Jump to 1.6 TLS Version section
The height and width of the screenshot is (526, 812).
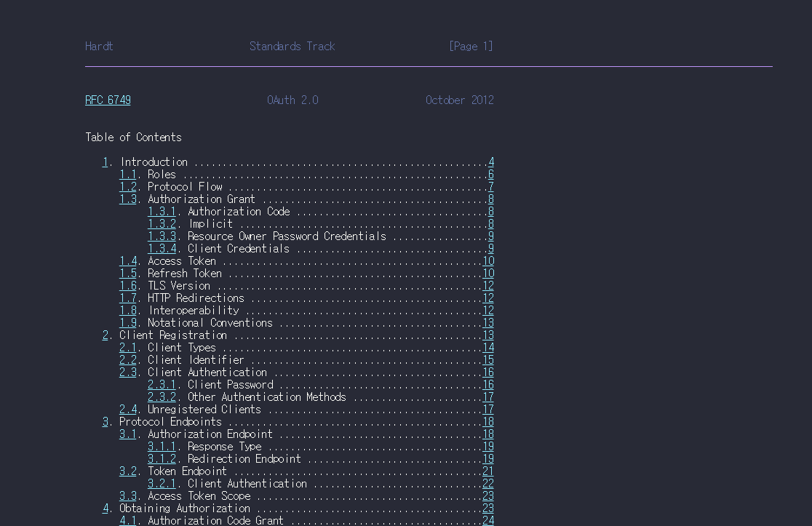click(128, 286)
